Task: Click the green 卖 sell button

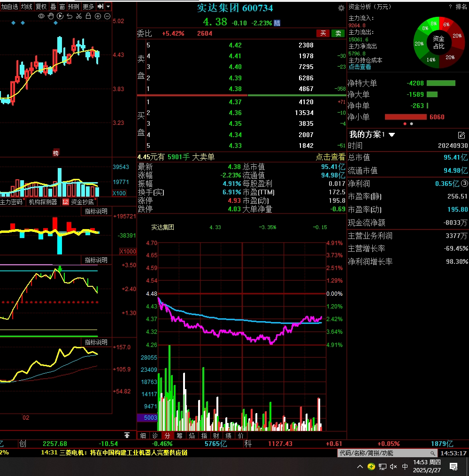Action: (338, 33)
